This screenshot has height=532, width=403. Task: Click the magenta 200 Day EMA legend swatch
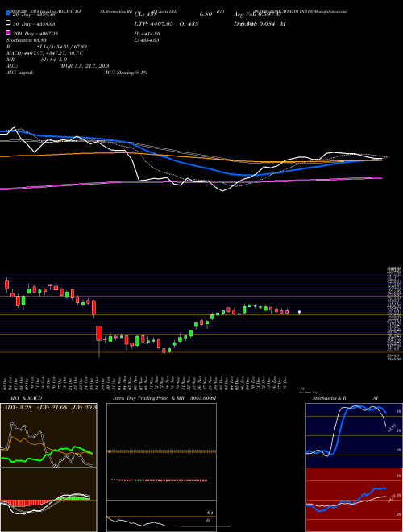click(x=8, y=33)
